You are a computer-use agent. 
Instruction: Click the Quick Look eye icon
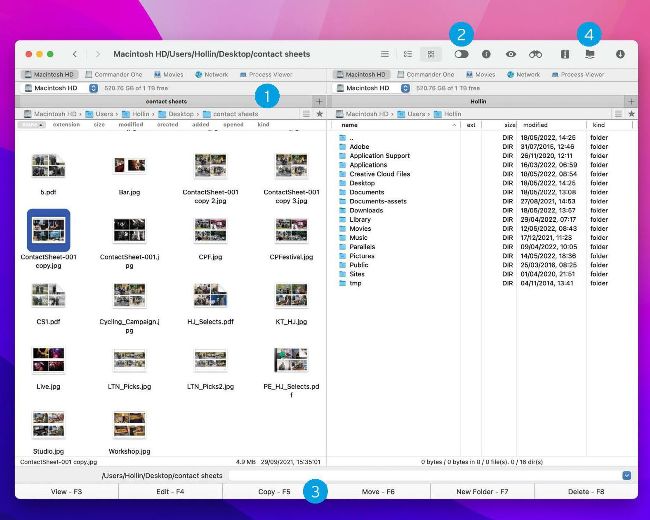(x=511, y=54)
